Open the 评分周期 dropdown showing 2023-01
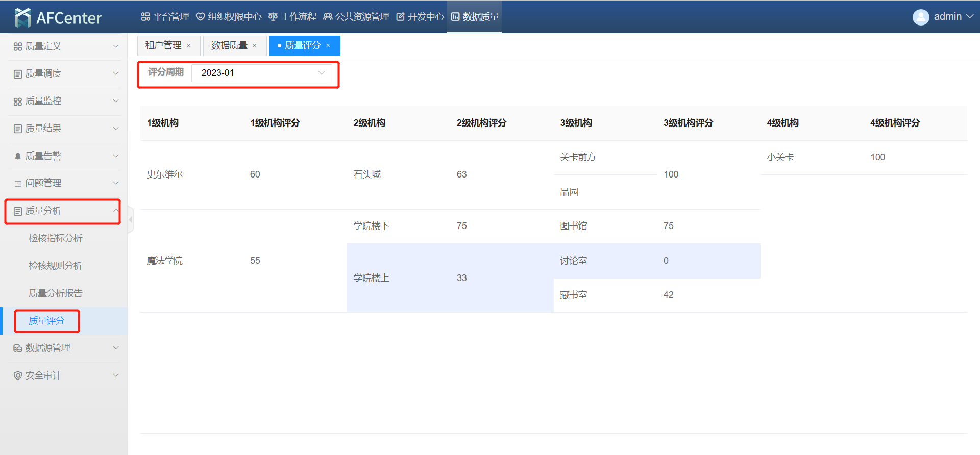The height and width of the screenshot is (455, 980). [261, 73]
